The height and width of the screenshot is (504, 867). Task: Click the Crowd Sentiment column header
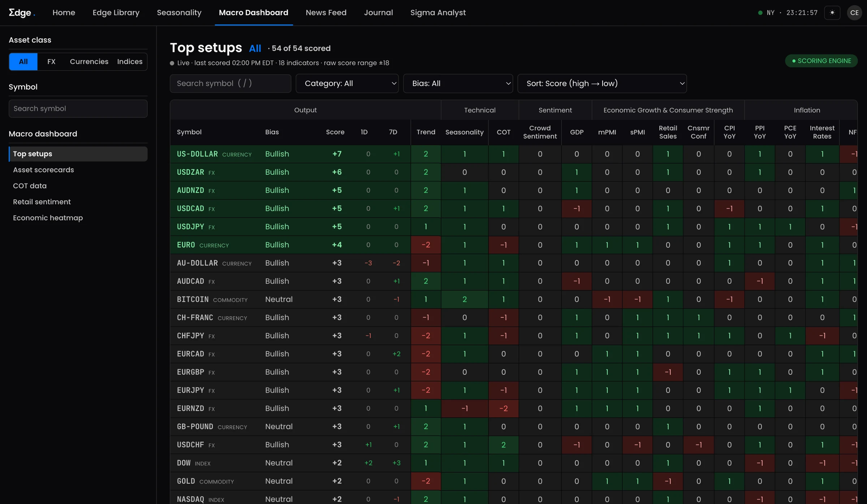[540, 132]
